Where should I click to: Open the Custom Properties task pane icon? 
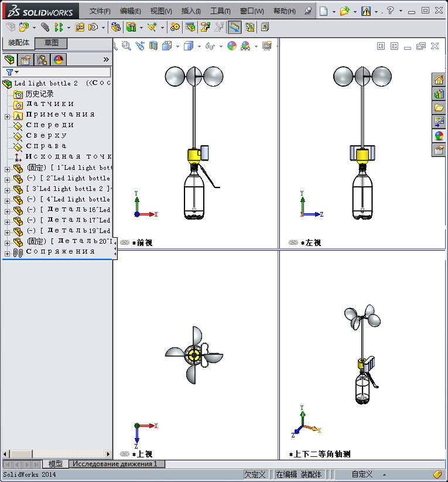tap(439, 150)
